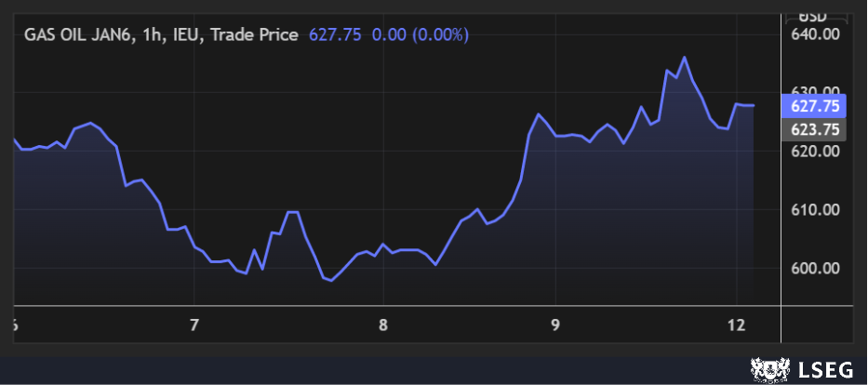Click date label 8 on time axis
Image resolution: width=868 pixels, height=385 pixels.
pyautogui.click(x=383, y=325)
